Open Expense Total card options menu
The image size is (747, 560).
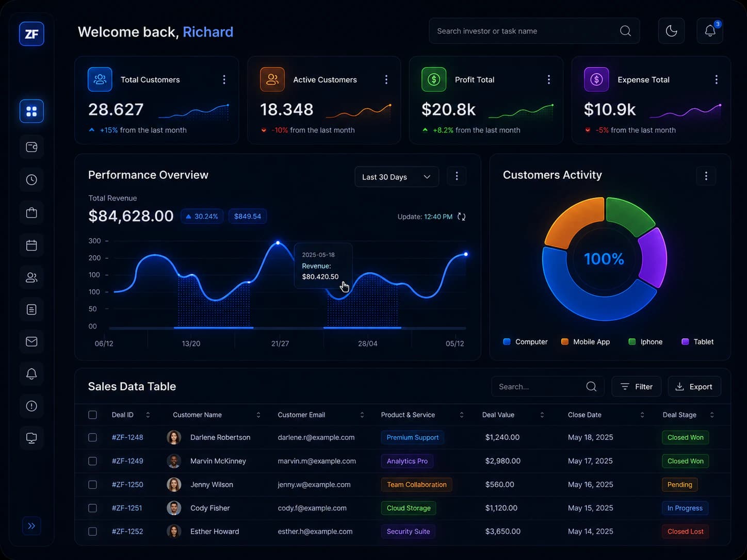tap(716, 79)
